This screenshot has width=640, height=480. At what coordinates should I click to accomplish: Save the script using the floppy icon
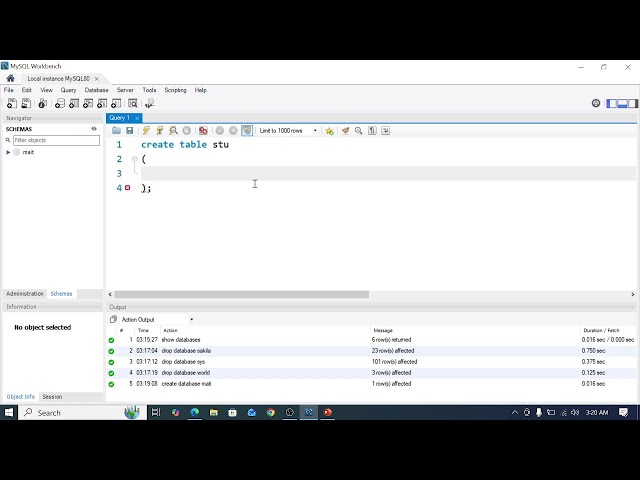click(130, 131)
